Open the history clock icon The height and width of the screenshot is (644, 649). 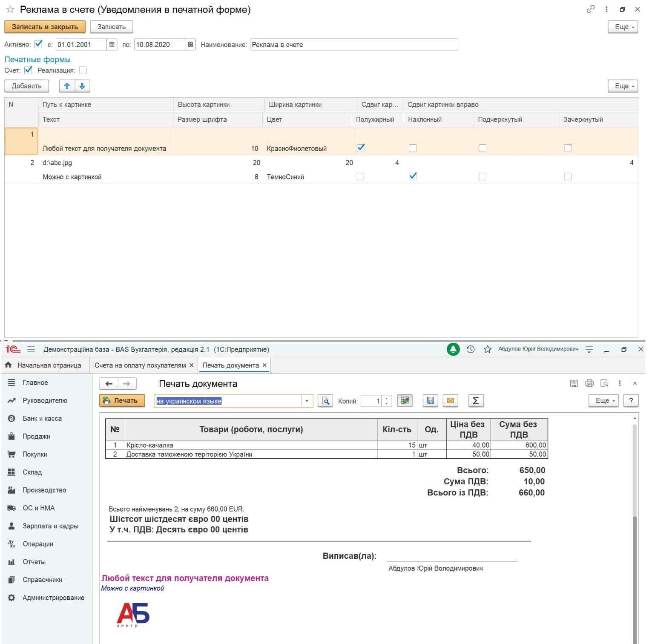coord(471,349)
